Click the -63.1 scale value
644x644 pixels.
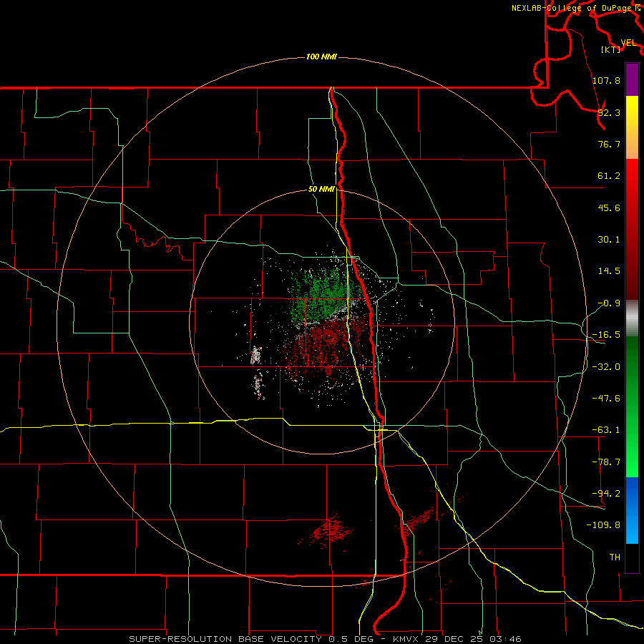tap(606, 430)
